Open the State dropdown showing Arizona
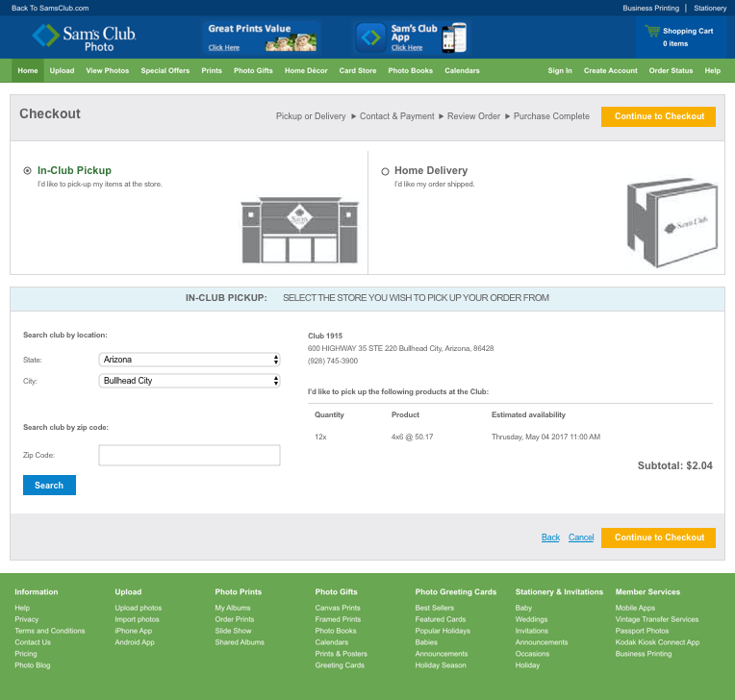 coord(190,360)
